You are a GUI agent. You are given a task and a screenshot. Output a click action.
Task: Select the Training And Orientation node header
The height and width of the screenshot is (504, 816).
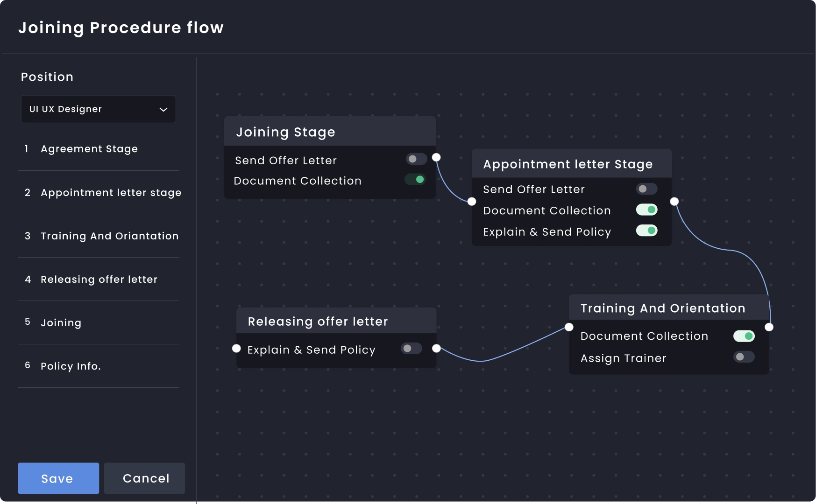[662, 308]
